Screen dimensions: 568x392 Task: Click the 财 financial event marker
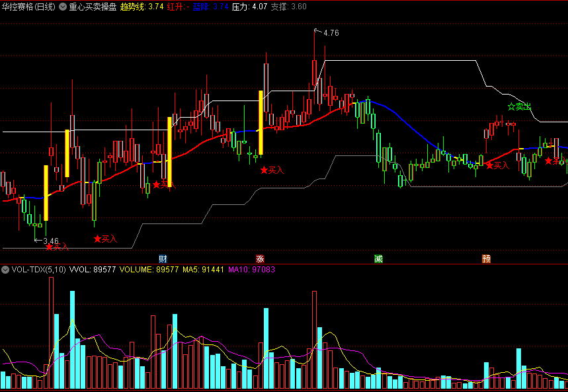point(163,258)
